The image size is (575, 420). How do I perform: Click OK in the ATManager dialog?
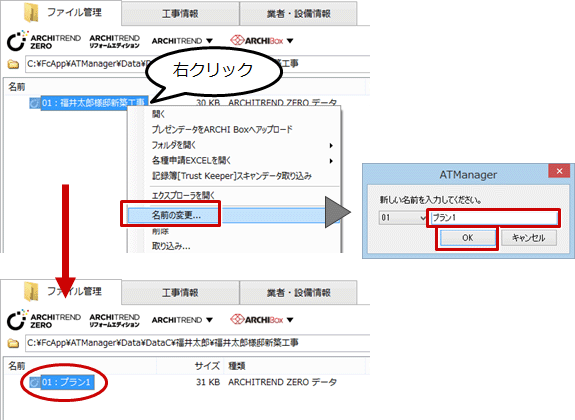tap(467, 238)
